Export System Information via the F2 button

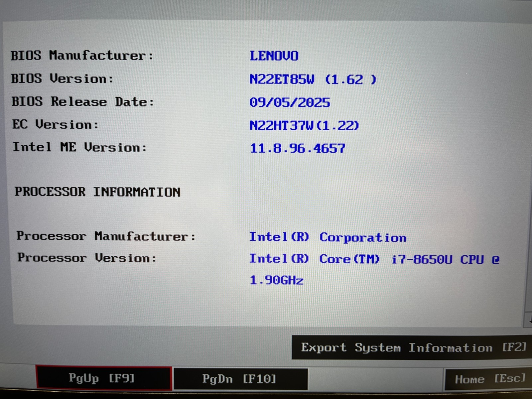click(412, 347)
